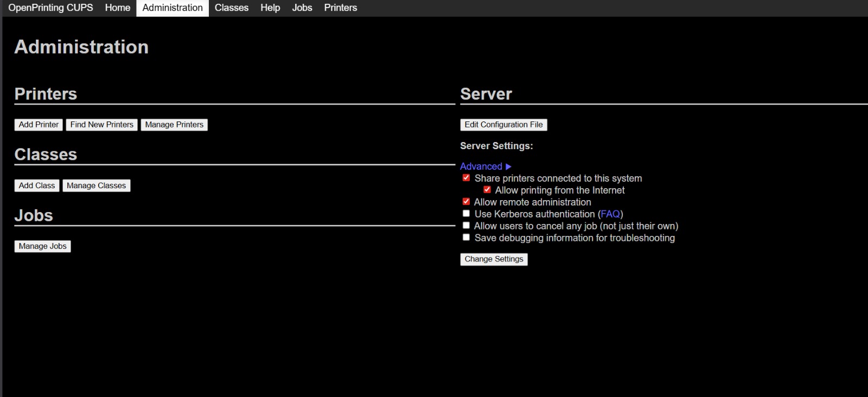Click the Jobs section heading

coord(34,215)
